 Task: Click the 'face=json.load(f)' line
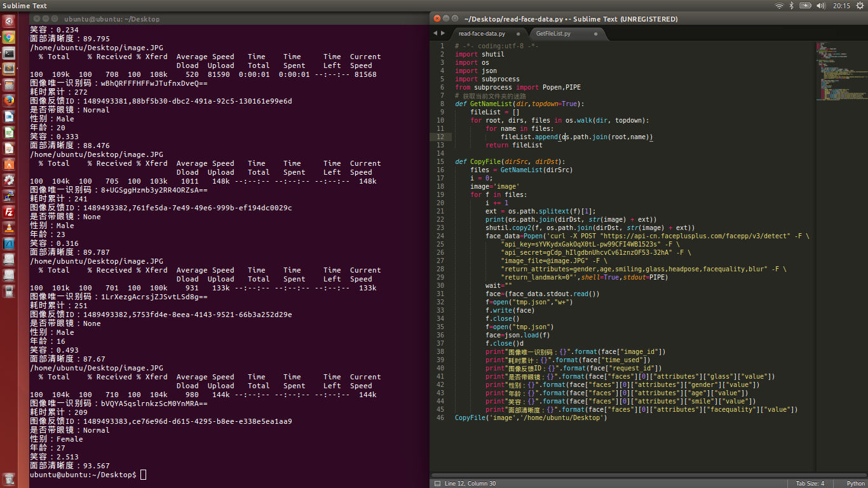(517, 335)
